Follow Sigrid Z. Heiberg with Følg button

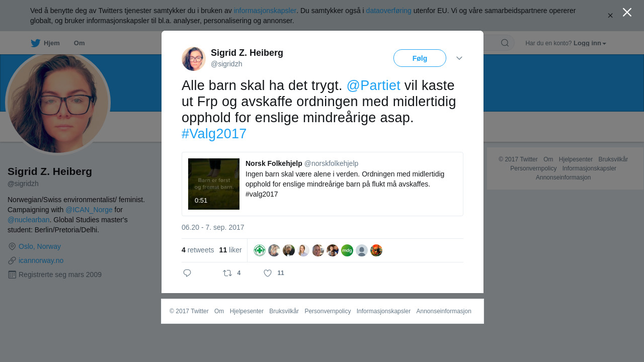pos(420,58)
